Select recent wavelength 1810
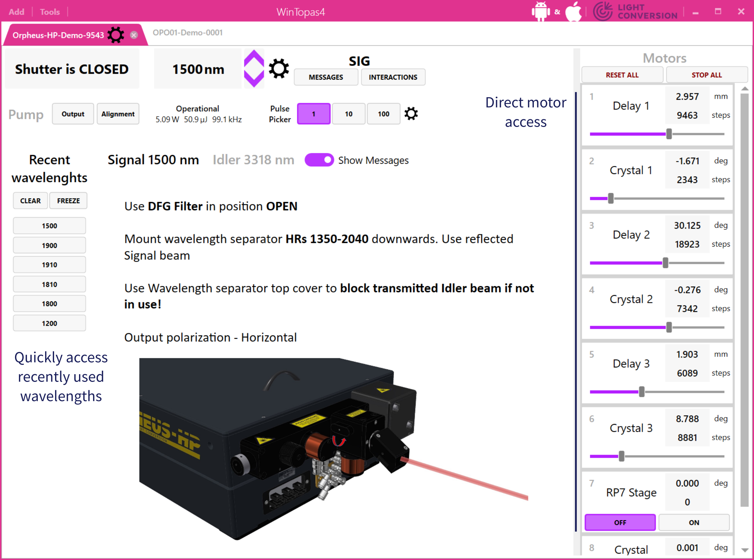 pyautogui.click(x=50, y=284)
